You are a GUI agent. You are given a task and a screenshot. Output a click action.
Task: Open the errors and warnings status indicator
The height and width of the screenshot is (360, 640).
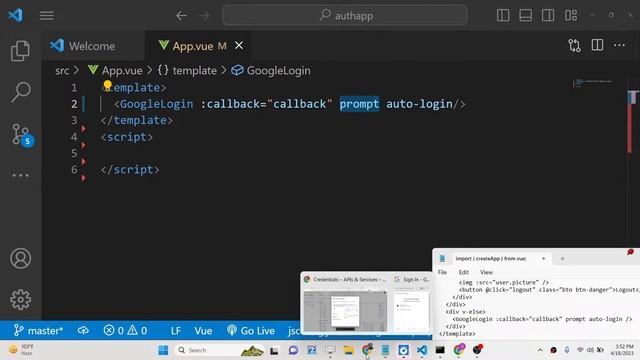[125, 330]
